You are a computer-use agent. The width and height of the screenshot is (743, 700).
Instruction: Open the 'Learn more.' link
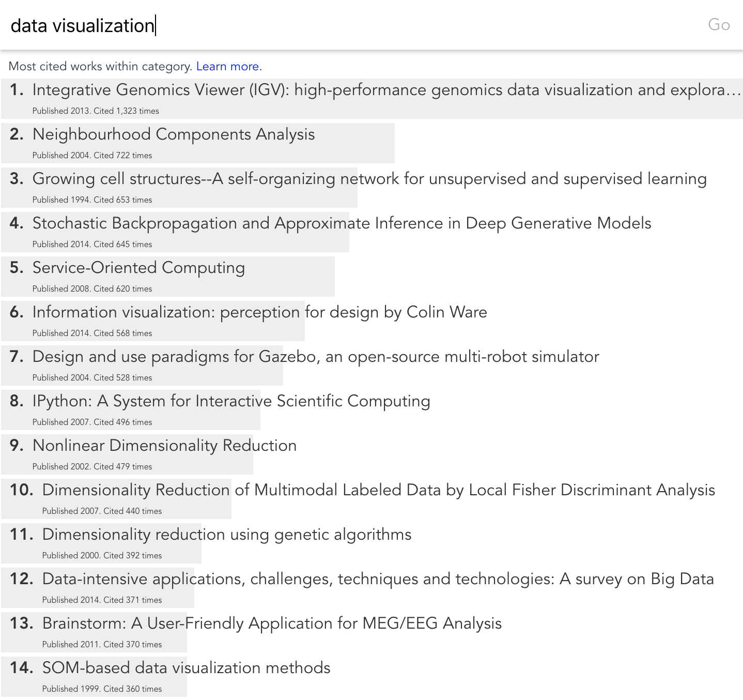pyautogui.click(x=229, y=67)
